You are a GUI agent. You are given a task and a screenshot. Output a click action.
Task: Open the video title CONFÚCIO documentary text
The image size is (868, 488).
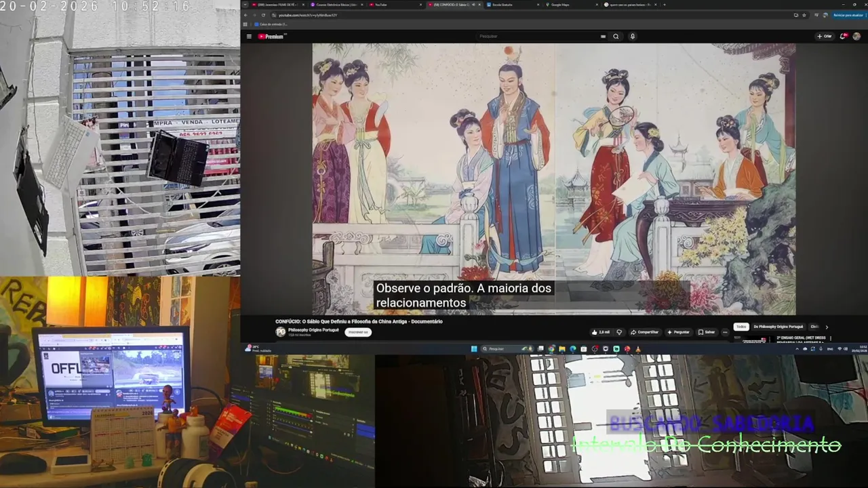359,321
